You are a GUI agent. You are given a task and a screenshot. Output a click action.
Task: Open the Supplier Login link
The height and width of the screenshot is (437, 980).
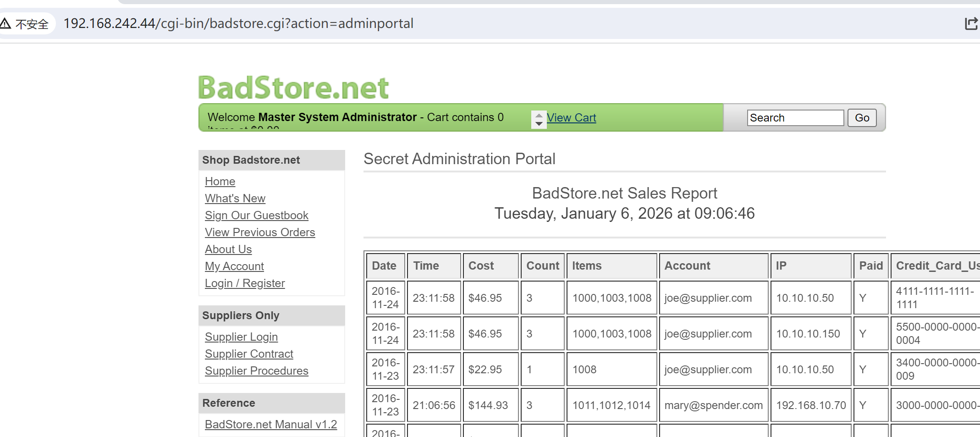pos(241,337)
